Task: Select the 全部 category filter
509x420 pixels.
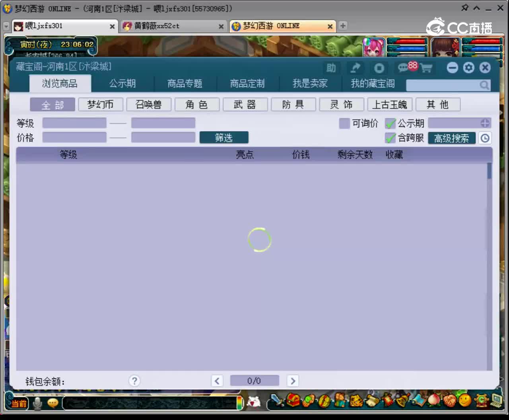Action: pos(52,105)
